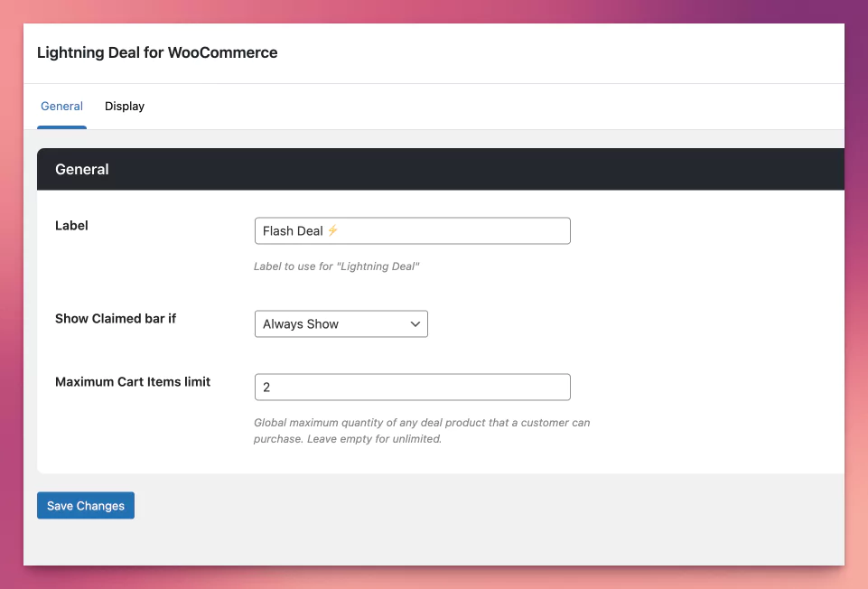
Task: Click the "Maximum Cart Items limit" field name
Action: pyautogui.click(x=133, y=381)
